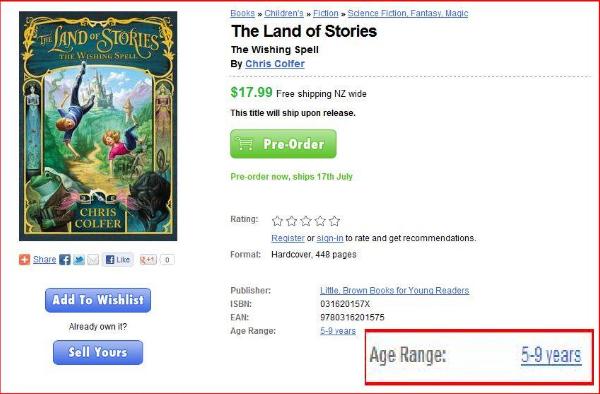Rate the book with the first star
The width and height of the screenshot is (600, 394).
pos(277,221)
